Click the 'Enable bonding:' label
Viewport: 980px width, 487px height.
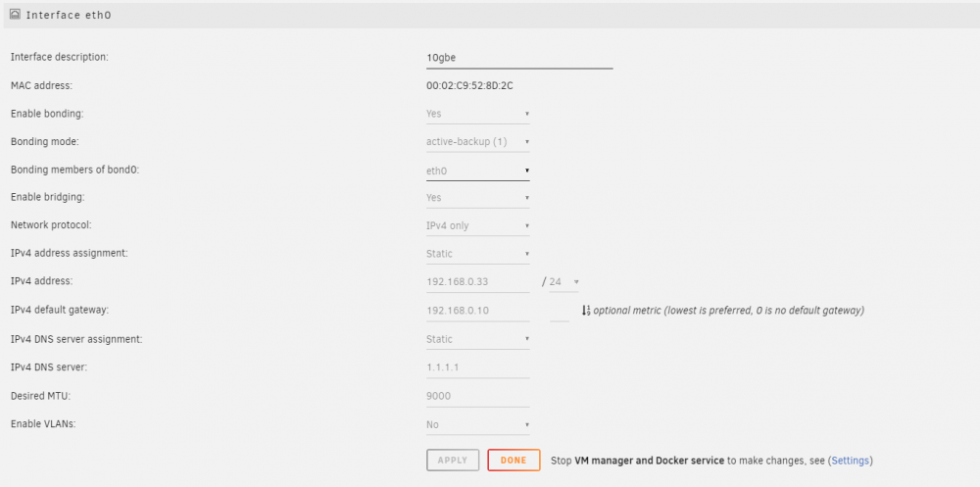[x=47, y=114]
